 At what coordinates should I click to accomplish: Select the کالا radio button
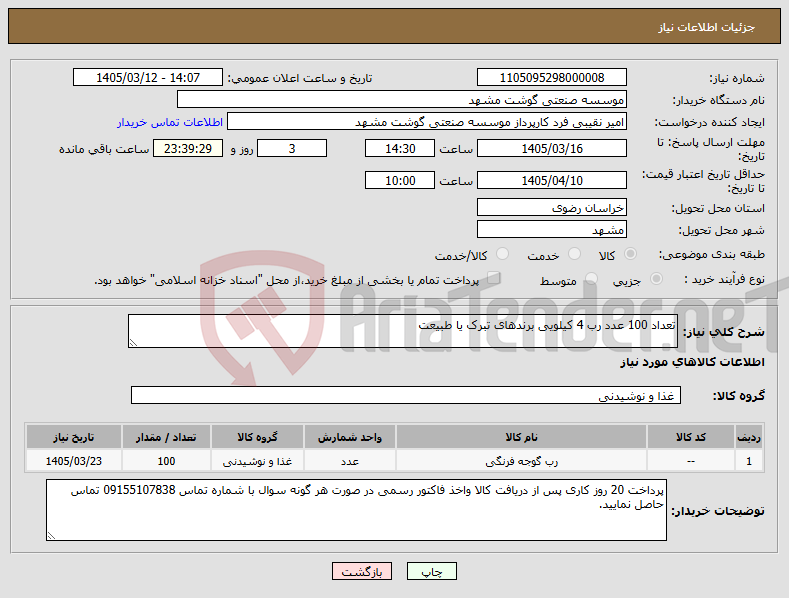pos(630,254)
